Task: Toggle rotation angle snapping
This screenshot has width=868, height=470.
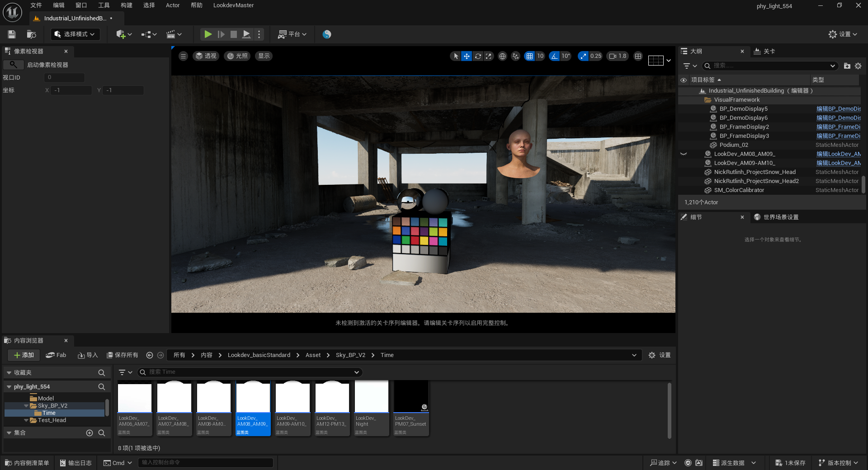Action: pos(554,56)
